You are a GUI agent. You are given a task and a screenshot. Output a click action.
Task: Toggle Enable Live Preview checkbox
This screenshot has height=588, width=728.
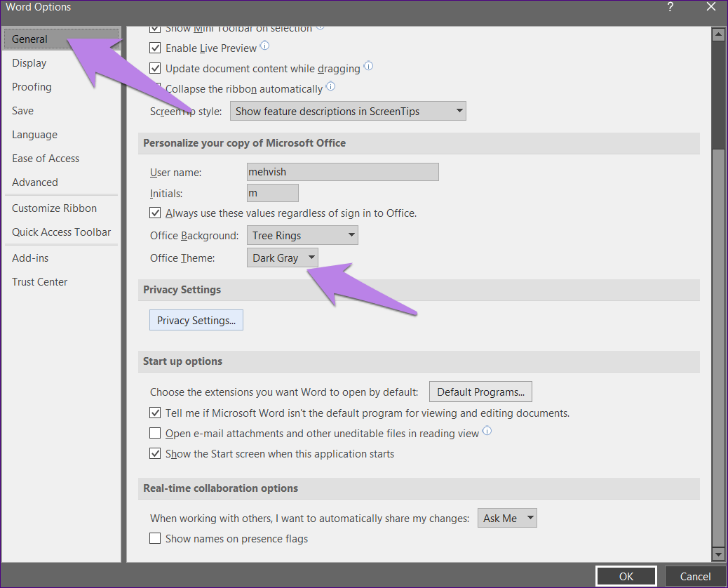[155, 48]
